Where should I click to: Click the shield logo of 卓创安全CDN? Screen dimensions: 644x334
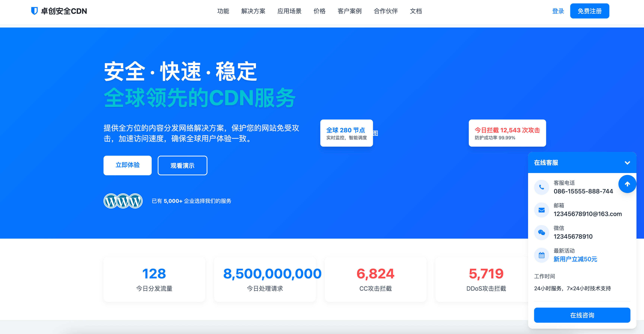34,11
